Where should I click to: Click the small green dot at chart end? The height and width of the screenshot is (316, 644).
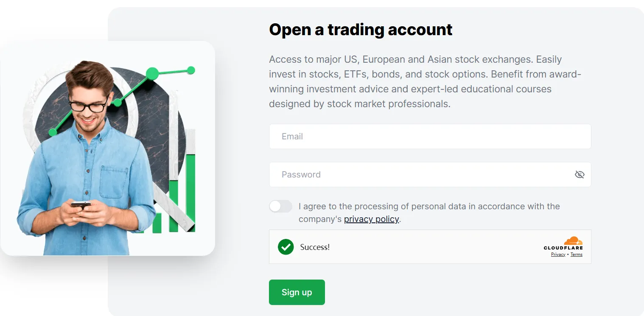191,70
